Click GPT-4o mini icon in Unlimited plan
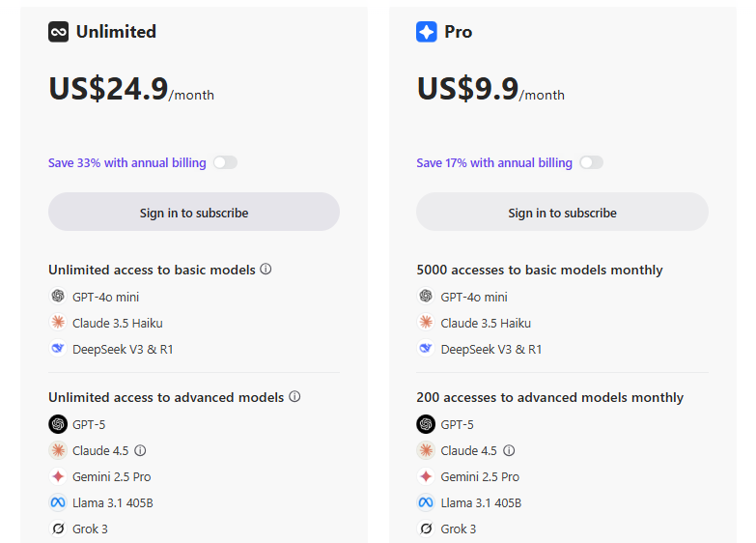This screenshot has height=543, width=756. [58, 297]
